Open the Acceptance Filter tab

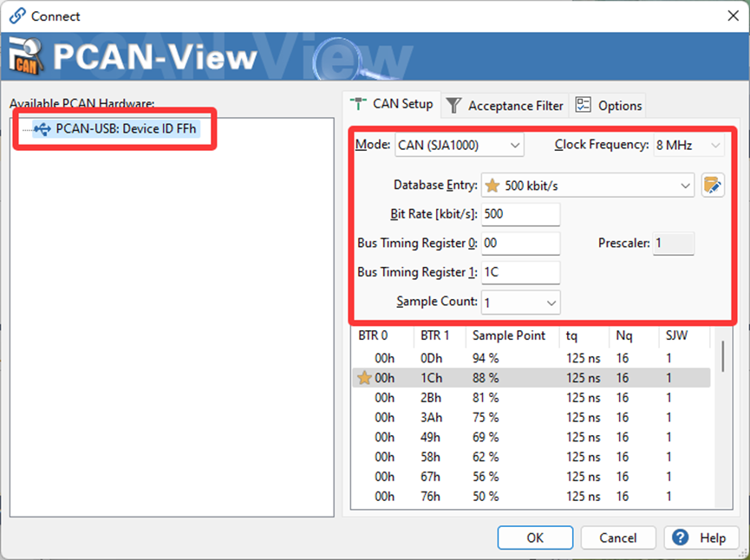(x=505, y=106)
